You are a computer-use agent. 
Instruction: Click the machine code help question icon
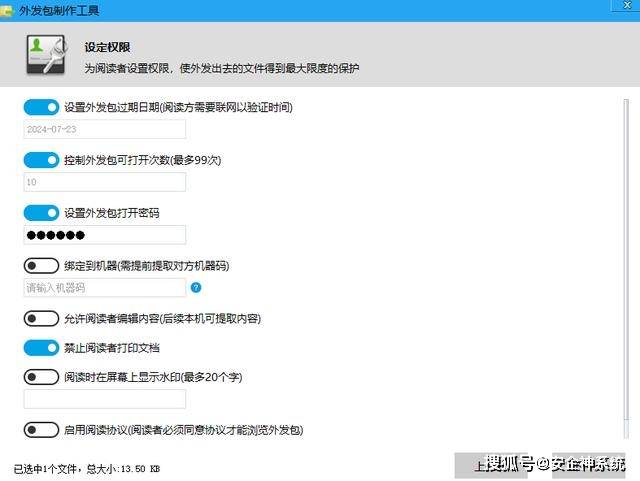(x=196, y=288)
